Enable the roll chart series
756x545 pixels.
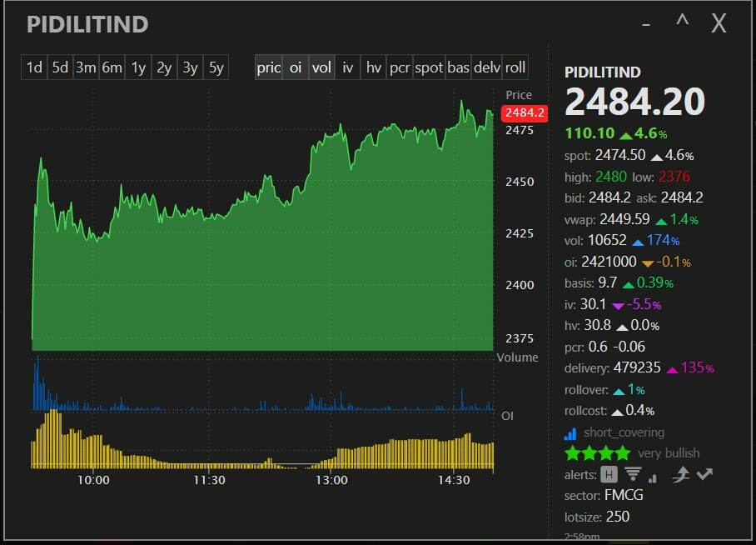(x=515, y=67)
